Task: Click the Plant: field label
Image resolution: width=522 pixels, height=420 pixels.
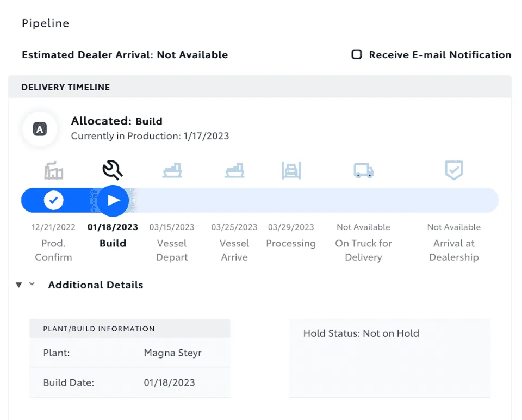Action: (57, 353)
